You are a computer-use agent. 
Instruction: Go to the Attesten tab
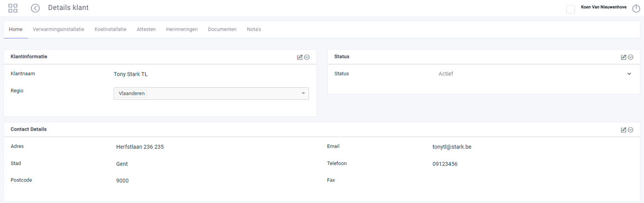click(x=146, y=29)
